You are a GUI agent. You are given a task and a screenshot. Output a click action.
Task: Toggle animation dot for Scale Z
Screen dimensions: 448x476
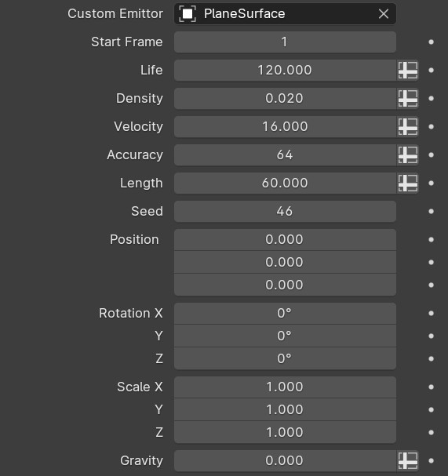(431, 432)
